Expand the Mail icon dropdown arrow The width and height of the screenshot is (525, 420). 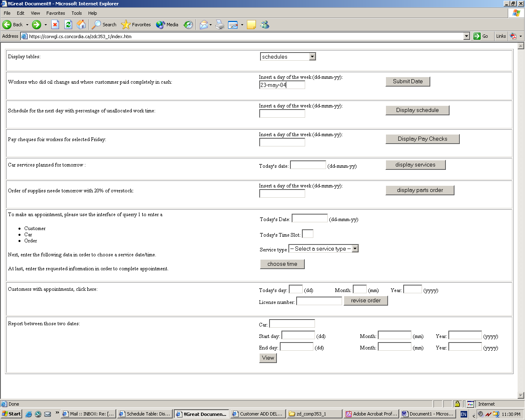tap(211, 25)
